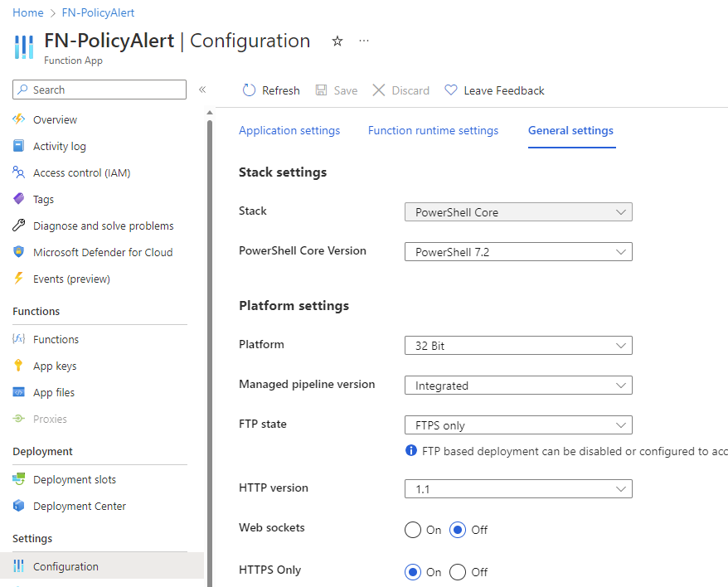Click the Refresh button label
This screenshot has width=728, height=587.
pos(281,90)
